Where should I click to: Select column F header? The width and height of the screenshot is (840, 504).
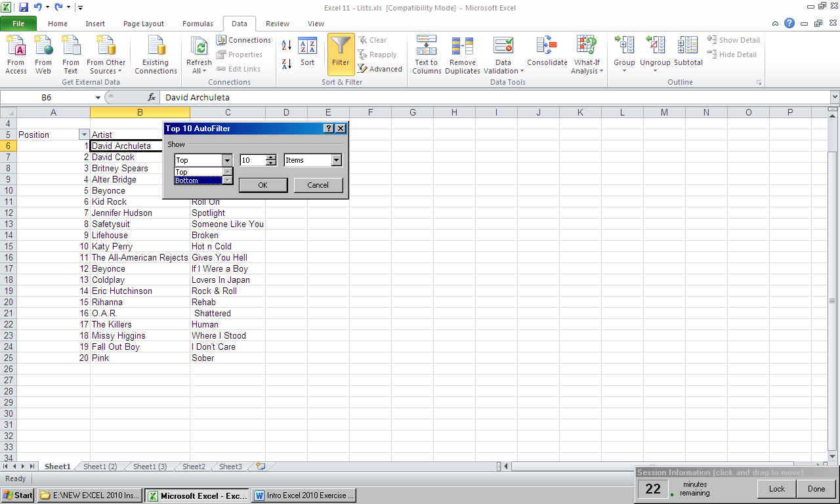pos(370,112)
